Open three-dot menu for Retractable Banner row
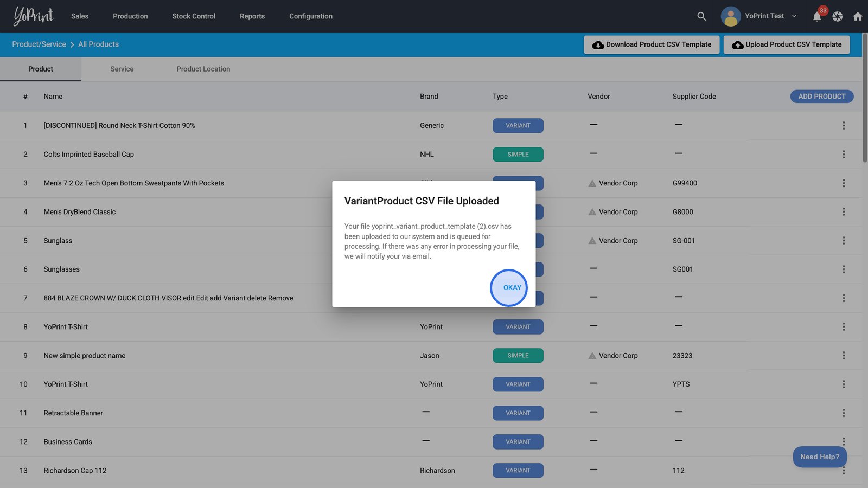The height and width of the screenshot is (488, 868). point(843,413)
